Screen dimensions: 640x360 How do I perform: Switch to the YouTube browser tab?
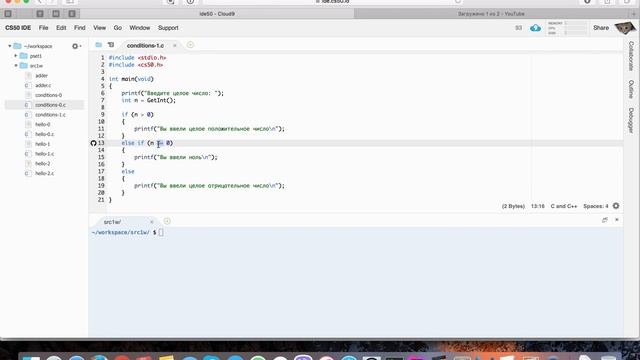[491, 13]
